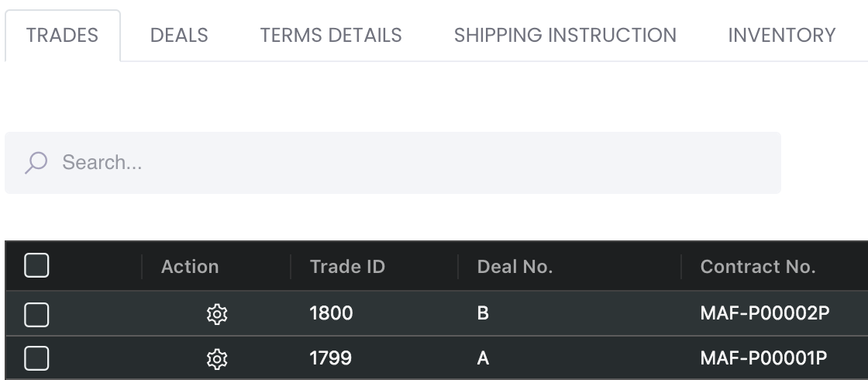
Task: Go to the SHIPPING INSTRUCTION tab
Action: [565, 36]
